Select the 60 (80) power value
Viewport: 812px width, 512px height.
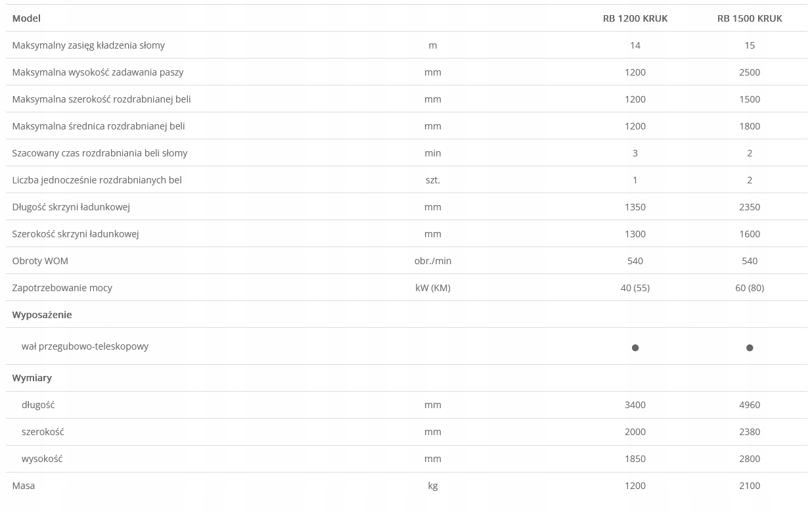pos(750,288)
